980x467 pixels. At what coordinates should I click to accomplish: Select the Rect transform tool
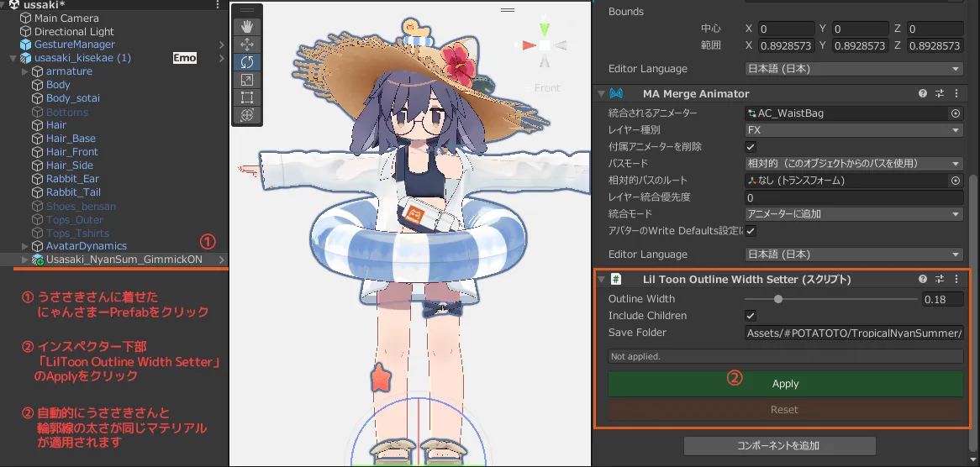(x=247, y=97)
